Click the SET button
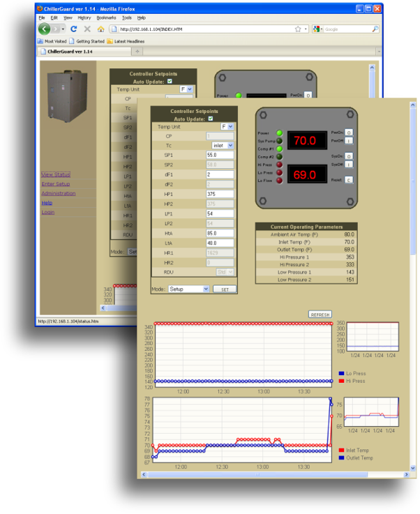420x514 pixels. point(225,289)
